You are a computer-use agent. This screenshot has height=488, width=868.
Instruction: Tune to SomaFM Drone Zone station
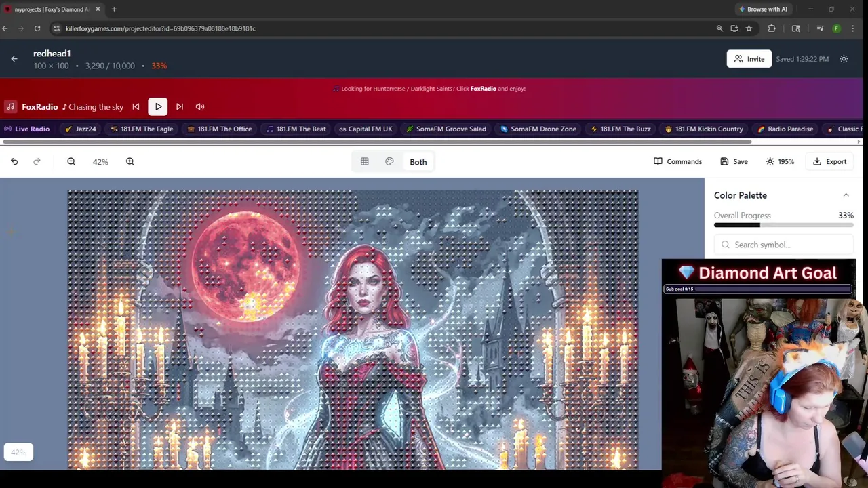point(538,129)
